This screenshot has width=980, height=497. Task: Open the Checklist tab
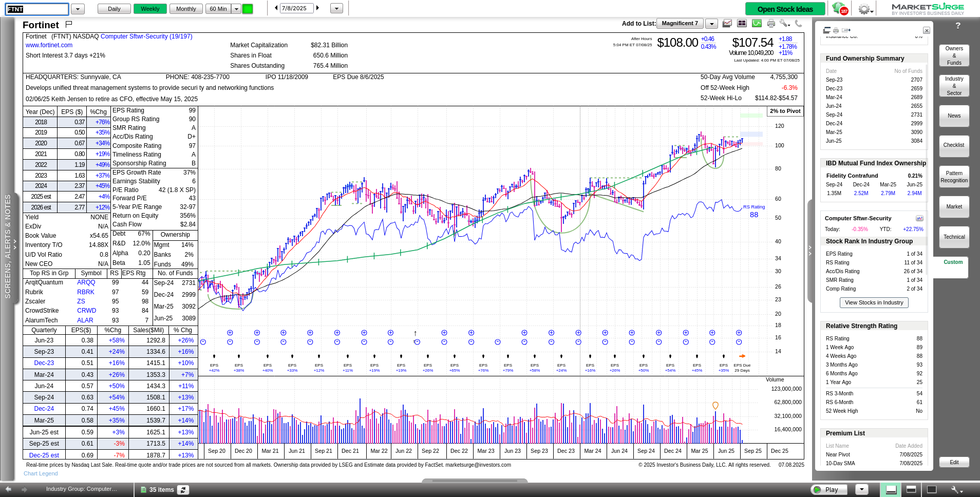[x=954, y=146]
